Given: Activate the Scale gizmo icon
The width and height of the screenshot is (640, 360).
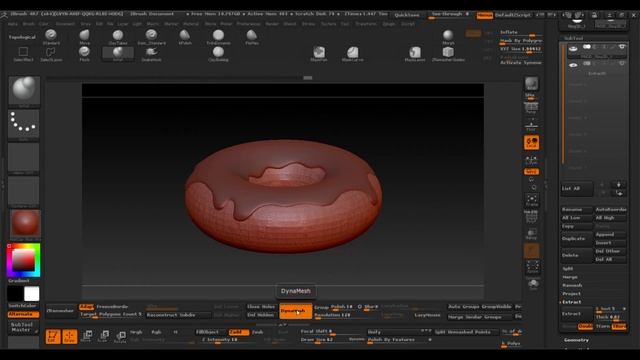Looking at the screenshot, I should pos(104,336).
